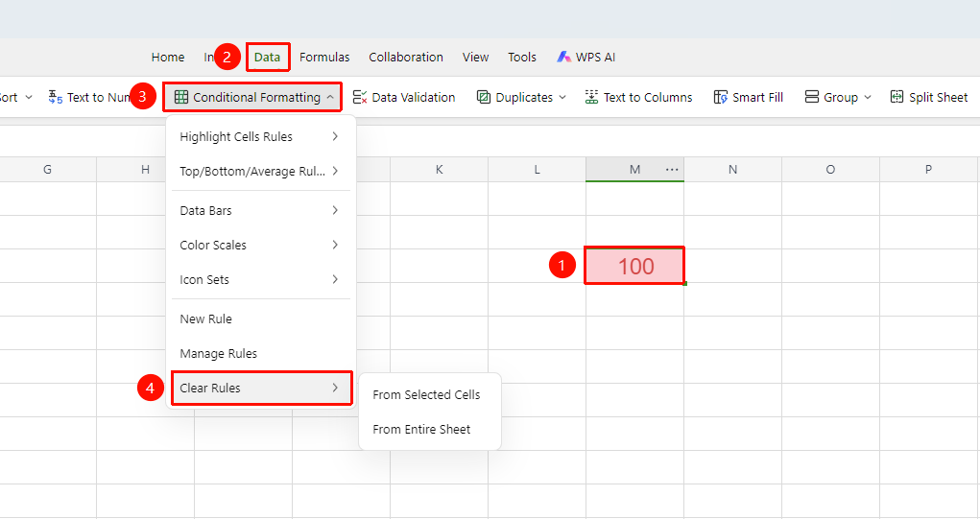Image resolution: width=980 pixels, height=519 pixels.
Task: Select column G header
Action: pos(47,169)
